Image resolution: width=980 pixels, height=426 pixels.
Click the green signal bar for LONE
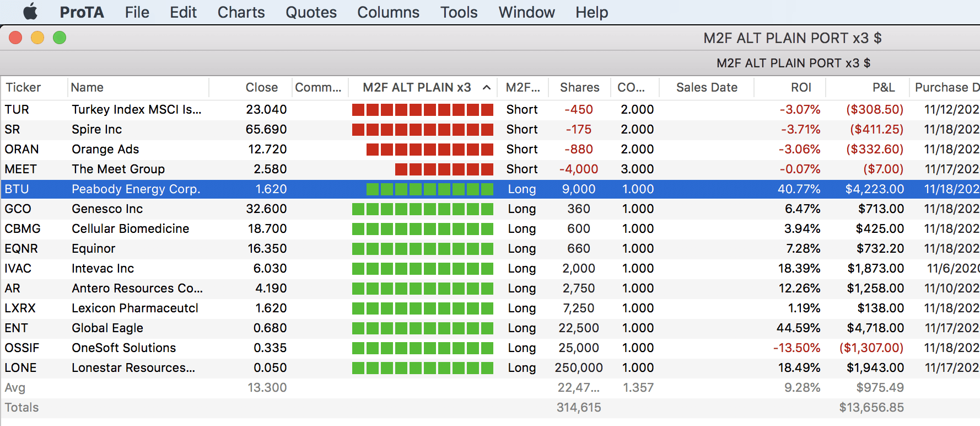(423, 368)
